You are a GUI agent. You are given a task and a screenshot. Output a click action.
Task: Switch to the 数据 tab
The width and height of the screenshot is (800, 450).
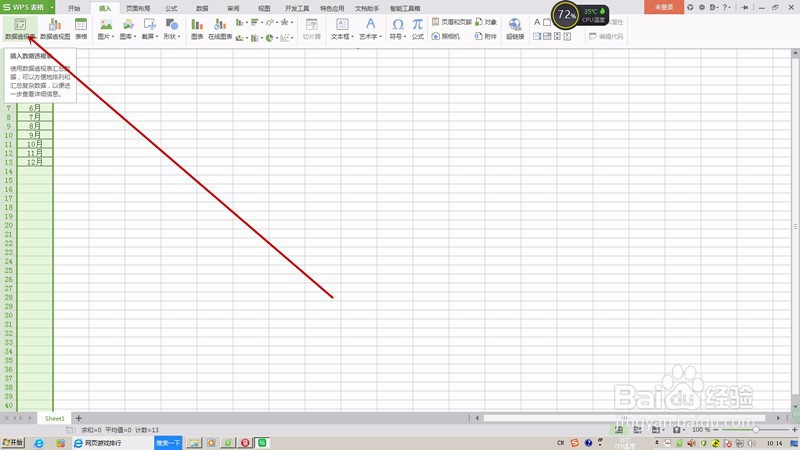[x=202, y=8]
